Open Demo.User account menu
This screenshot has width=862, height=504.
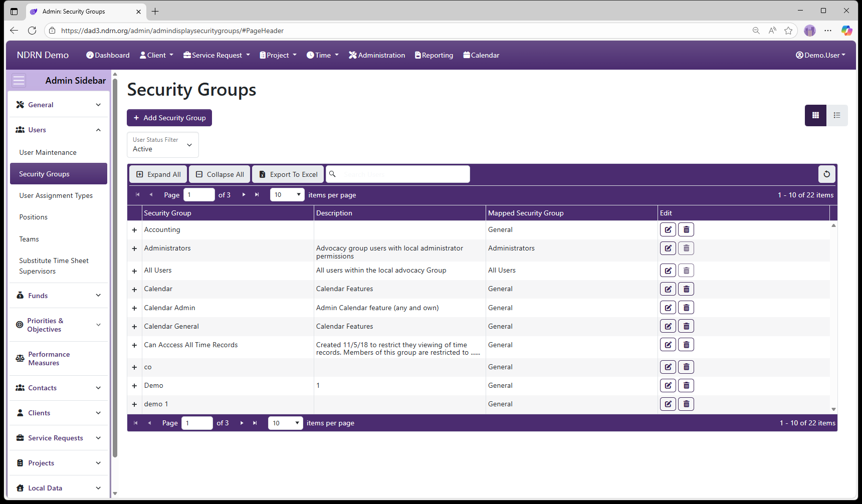pyautogui.click(x=820, y=55)
